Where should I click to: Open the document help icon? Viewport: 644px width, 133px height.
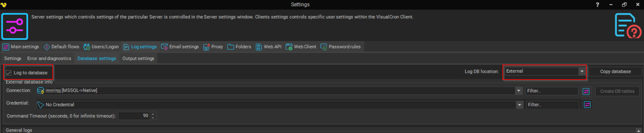[628, 26]
